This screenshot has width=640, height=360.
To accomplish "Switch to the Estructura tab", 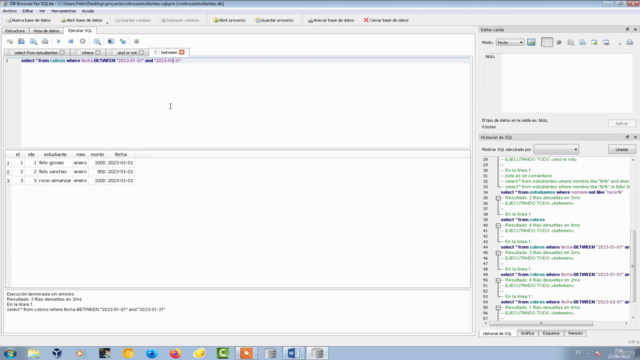I will pos(15,31).
